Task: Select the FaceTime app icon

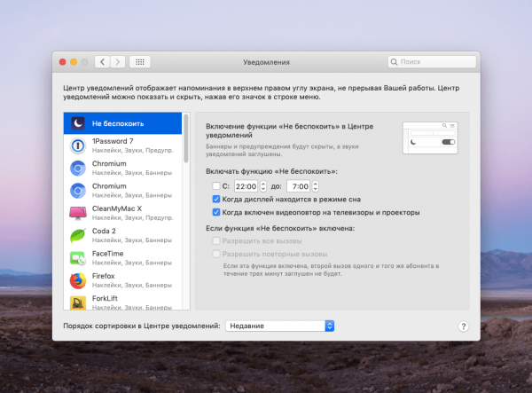Action: 78,258
